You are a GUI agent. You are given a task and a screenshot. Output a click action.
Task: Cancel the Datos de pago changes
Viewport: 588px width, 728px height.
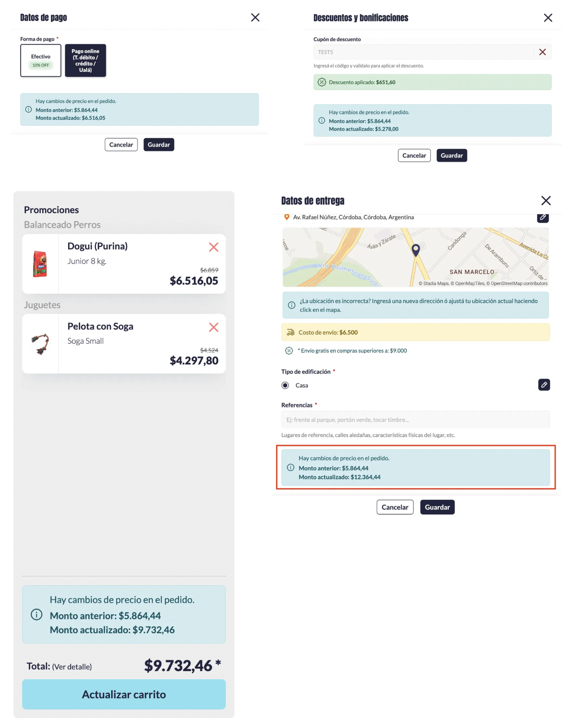(x=121, y=145)
